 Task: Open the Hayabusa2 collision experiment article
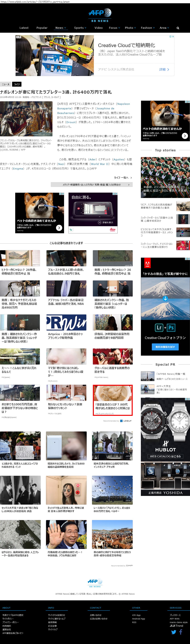(x=20, y=539)
